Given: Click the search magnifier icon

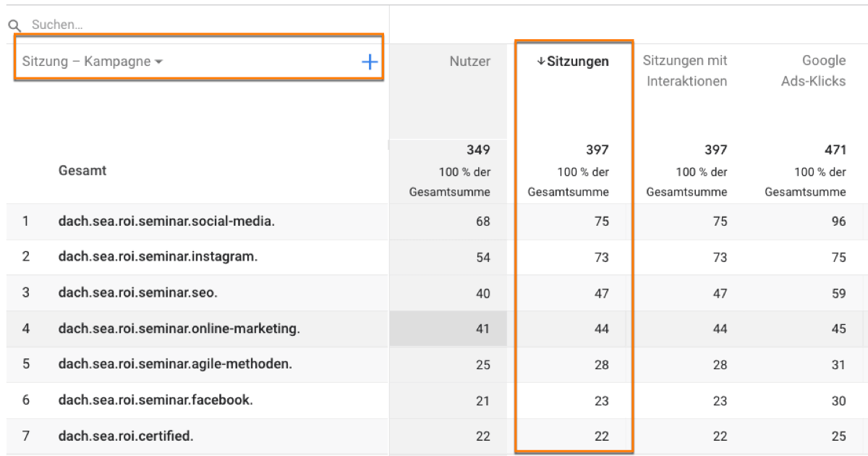Looking at the screenshot, I should point(13,24).
